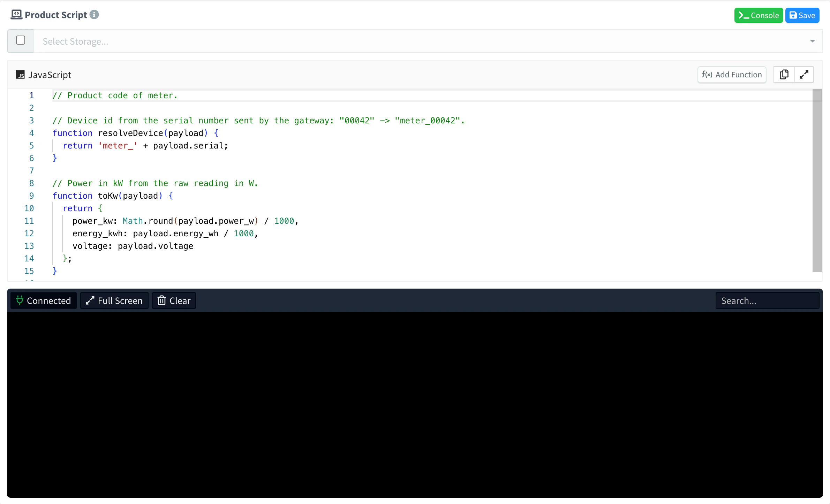Click the Connected status button
Viewport: 830px width, 504px height.
(44, 300)
